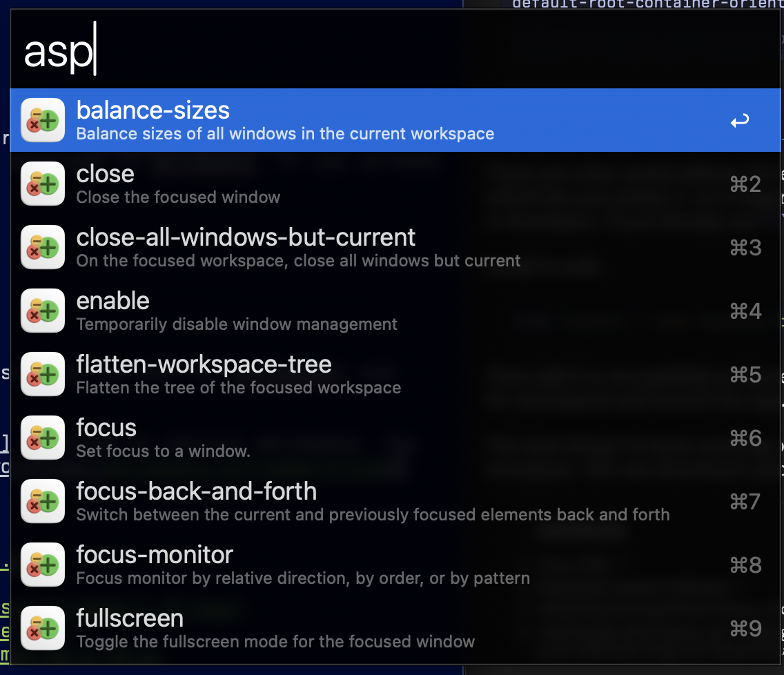Select the balance-sizes command
The image size is (784, 675).
(153, 110)
